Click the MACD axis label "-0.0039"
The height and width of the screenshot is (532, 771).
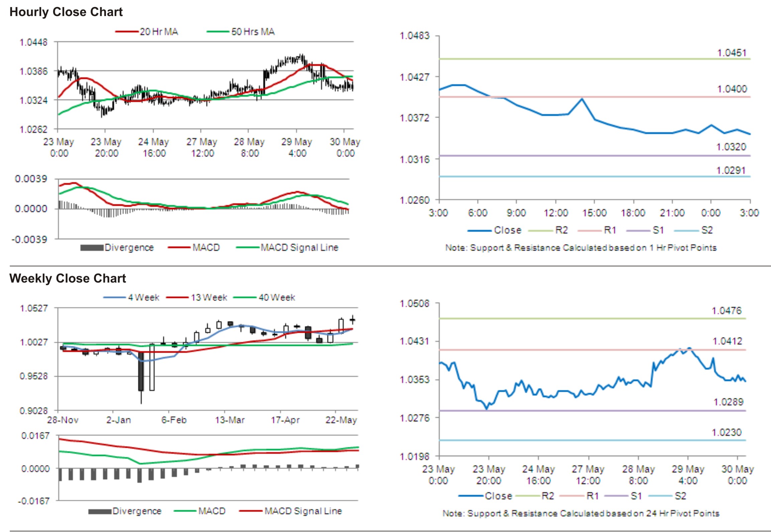29,239
